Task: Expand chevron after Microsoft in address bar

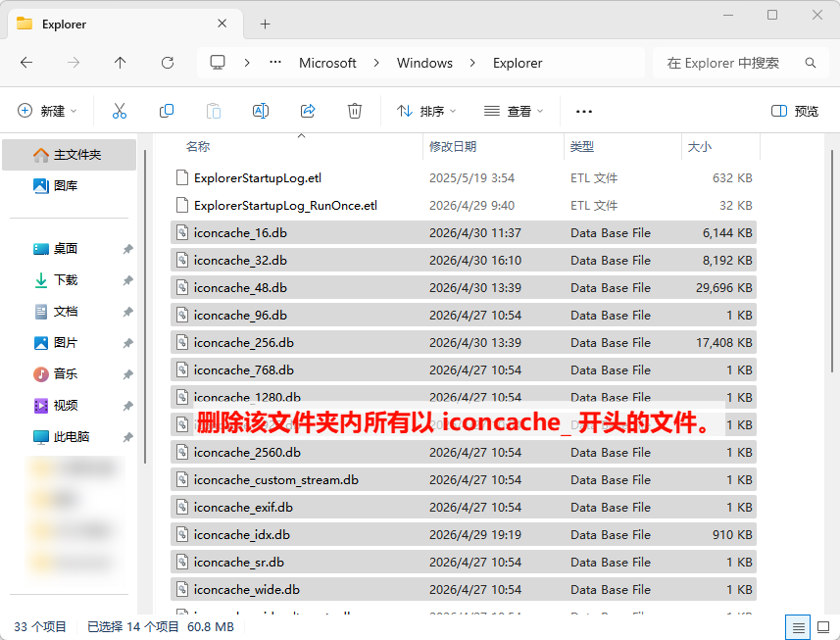Action: click(376, 63)
